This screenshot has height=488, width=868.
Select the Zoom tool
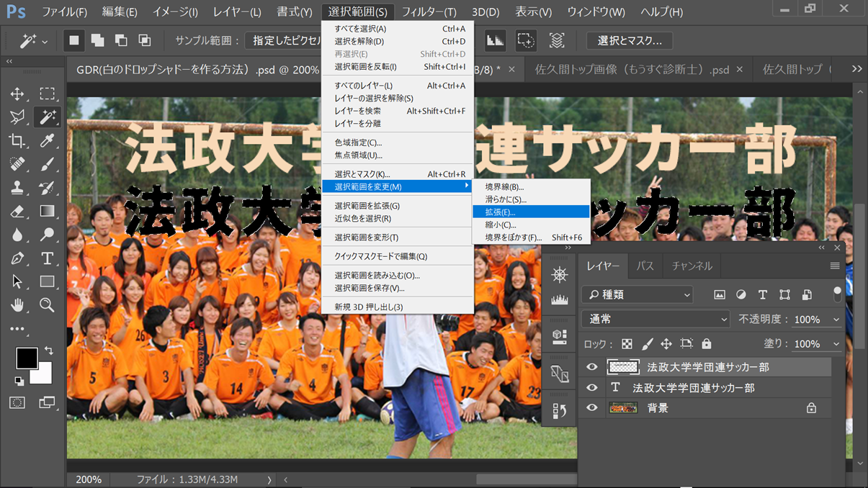[x=48, y=304]
